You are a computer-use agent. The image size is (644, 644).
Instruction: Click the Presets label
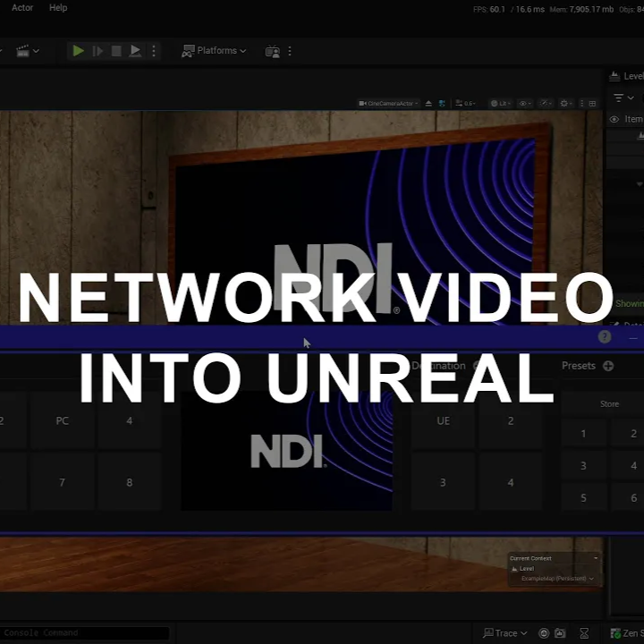[579, 366]
